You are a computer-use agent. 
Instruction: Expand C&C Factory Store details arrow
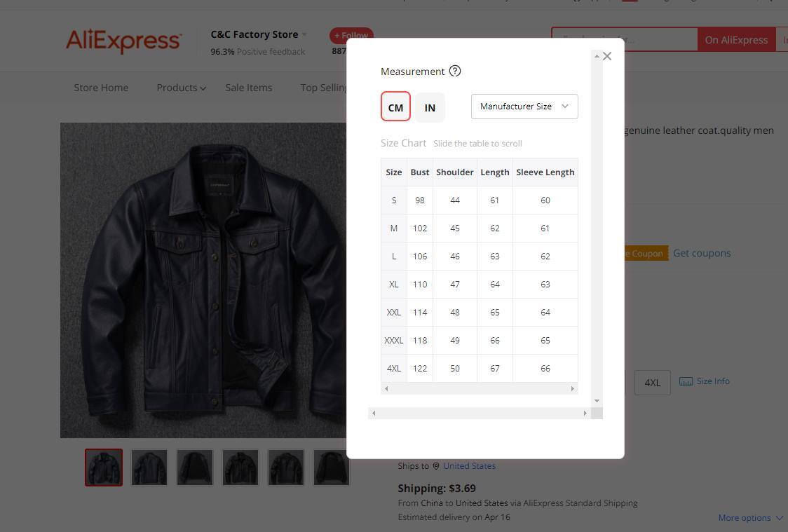click(304, 34)
